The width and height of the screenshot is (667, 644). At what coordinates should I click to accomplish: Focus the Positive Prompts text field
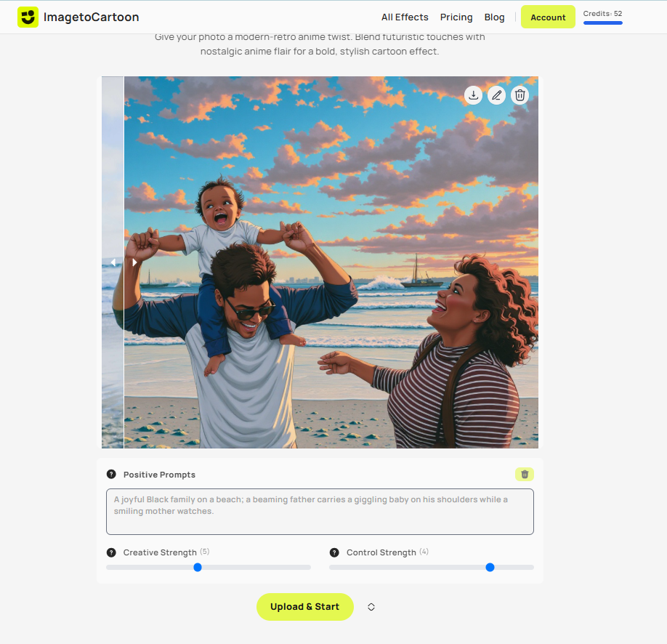320,512
